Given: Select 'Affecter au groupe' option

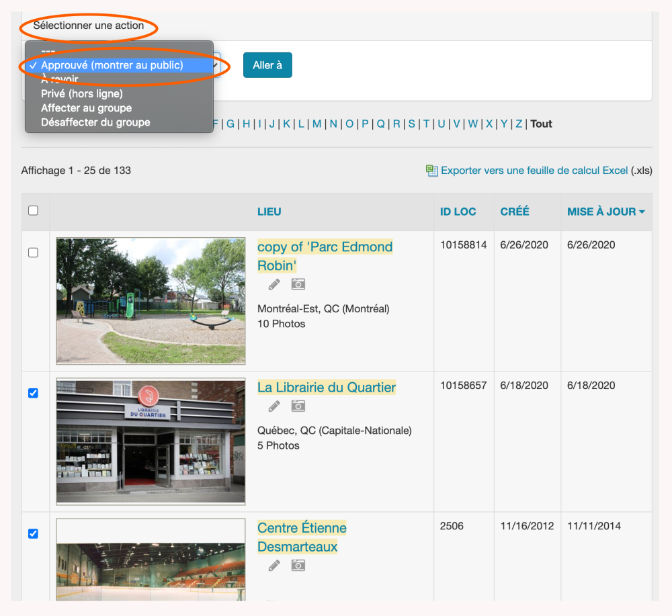Looking at the screenshot, I should click(119, 108).
